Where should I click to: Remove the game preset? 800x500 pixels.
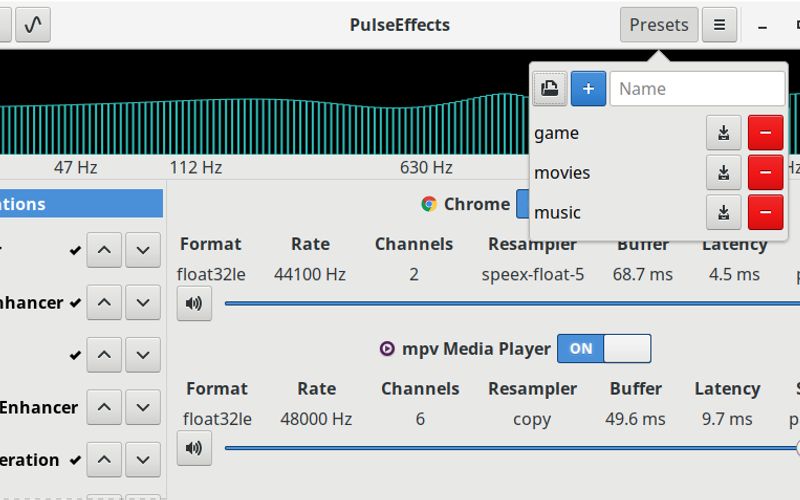point(765,133)
